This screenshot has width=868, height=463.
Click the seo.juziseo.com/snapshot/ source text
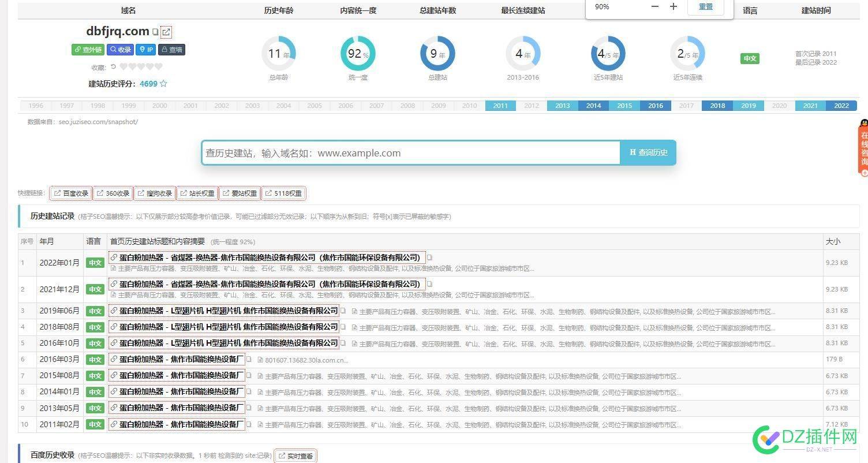pos(98,122)
